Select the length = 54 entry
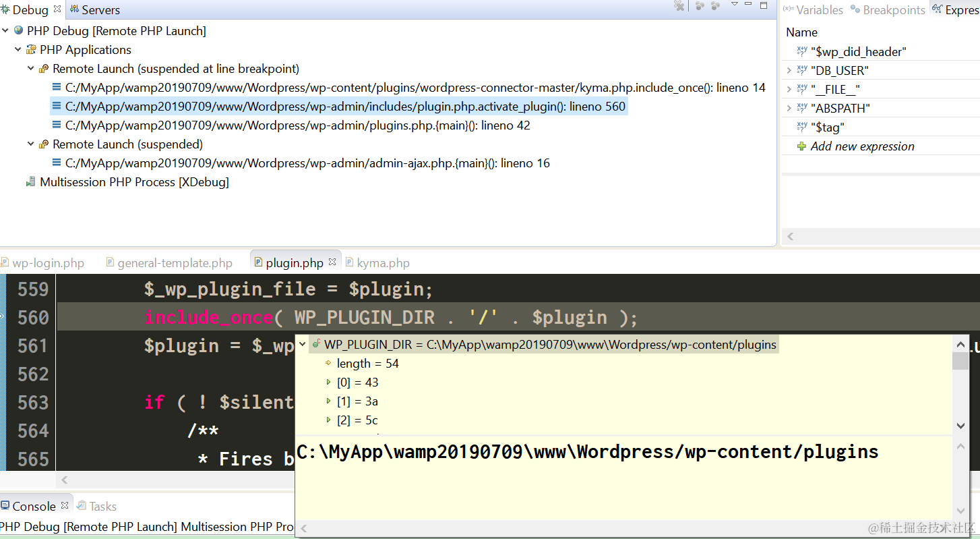Screen dimensions: 980x539 (367, 364)
